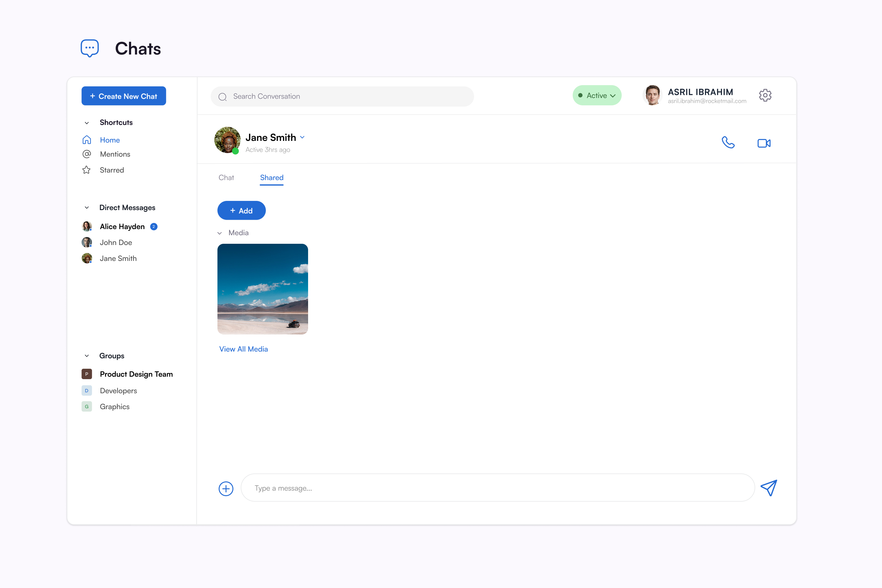The height and width of the screenshot is (588, 882).
Task: Collapse the Direct Messages section
Action: point(87,207)
